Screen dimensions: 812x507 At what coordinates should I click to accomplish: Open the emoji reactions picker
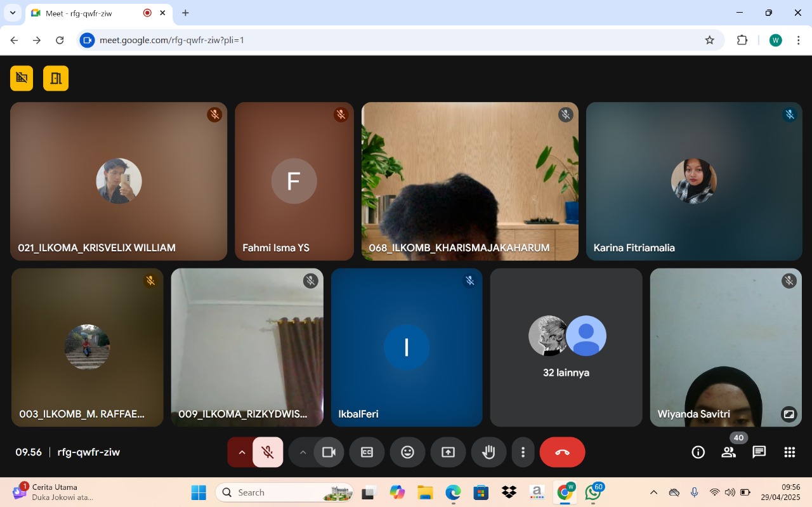point(407,452)
